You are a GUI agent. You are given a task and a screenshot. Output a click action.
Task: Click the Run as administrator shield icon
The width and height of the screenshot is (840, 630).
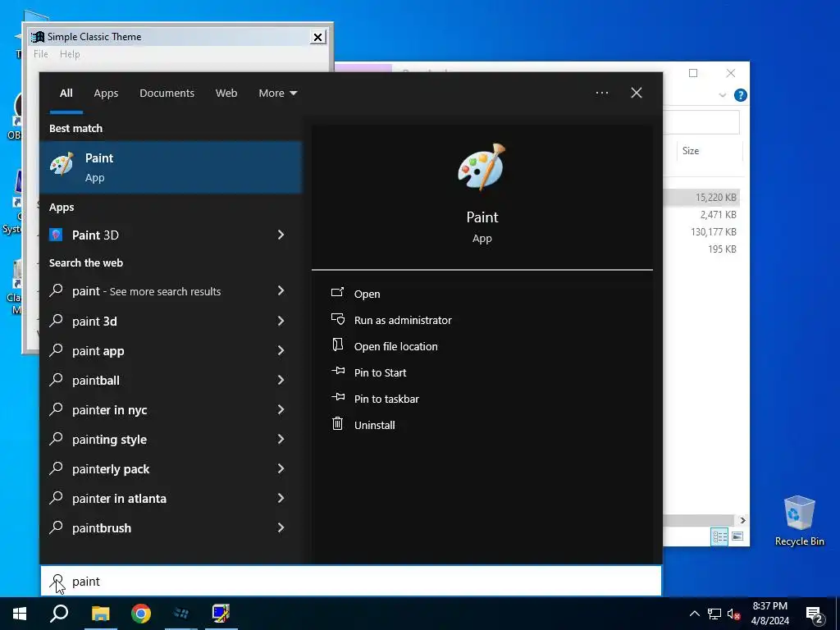coord(337,319)
